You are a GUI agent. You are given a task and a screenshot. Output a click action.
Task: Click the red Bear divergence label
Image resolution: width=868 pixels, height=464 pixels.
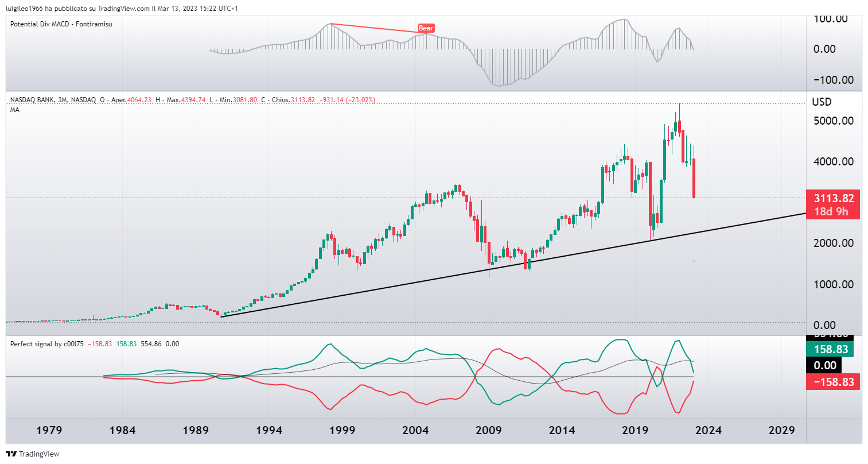coord(426,28)
